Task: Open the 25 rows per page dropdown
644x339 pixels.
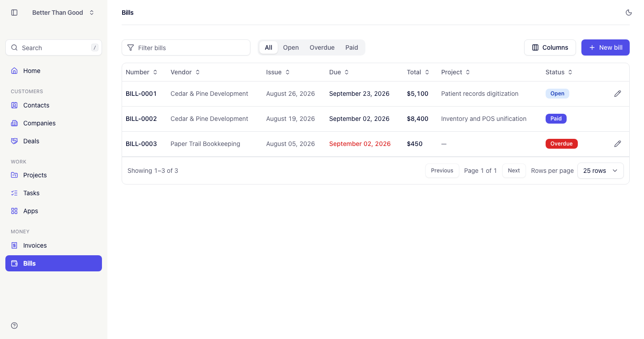Action: pyautogui.click(x=601, y=171)
